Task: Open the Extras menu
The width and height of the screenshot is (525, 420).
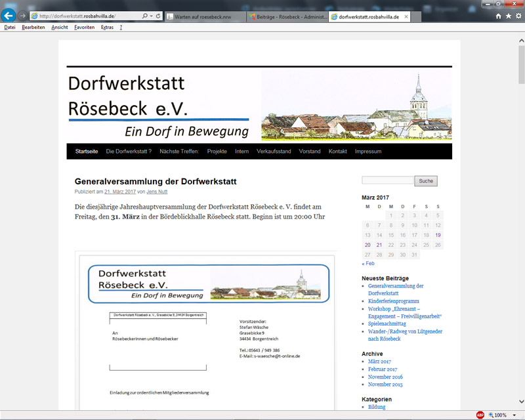Action: [x=107, y=28]
